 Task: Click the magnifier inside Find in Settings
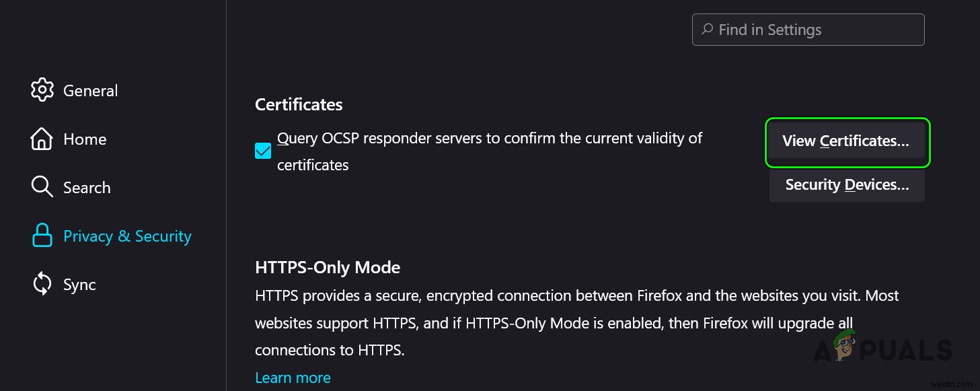[x=707, y=30]
